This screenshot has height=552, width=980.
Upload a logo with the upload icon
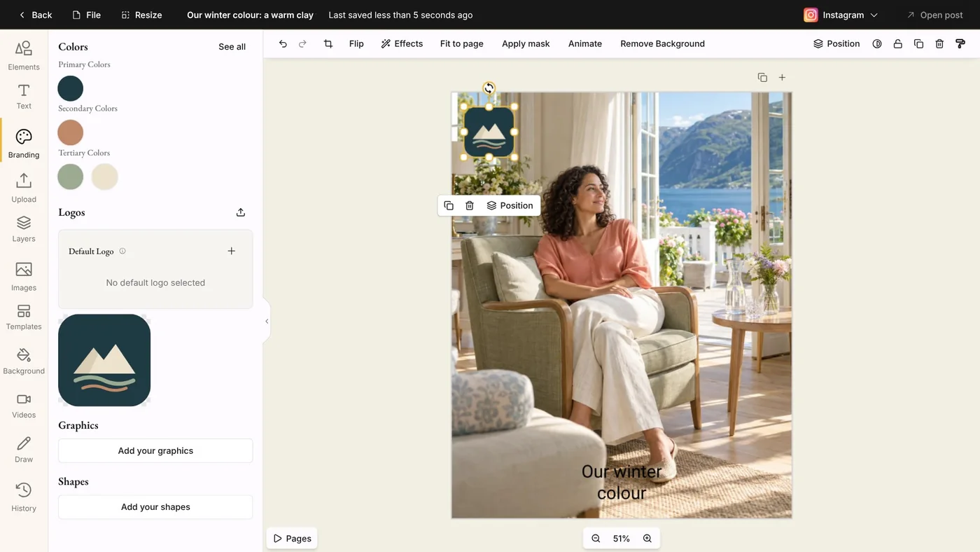[241, 212]
